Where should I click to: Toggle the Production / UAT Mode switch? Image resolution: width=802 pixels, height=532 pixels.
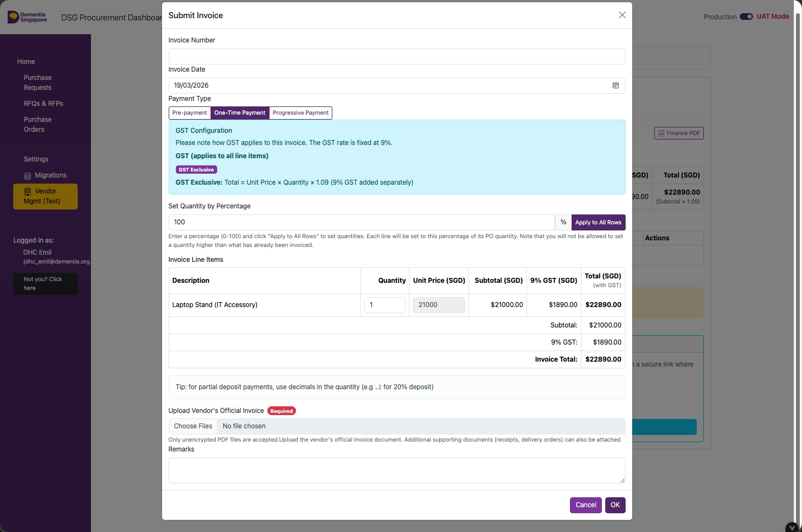(746, 17)
